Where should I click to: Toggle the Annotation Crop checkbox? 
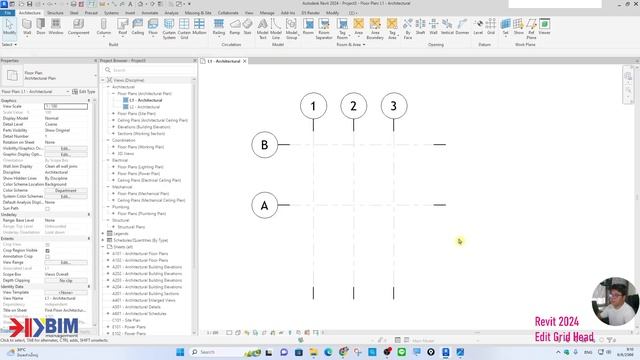click(x=47, y=257)
